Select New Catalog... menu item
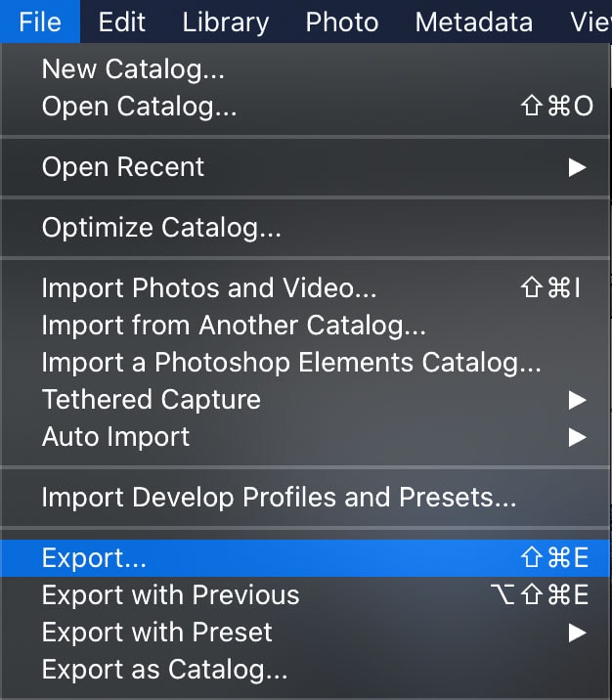The height and width of the screenshot is (700, 612). 306,69
